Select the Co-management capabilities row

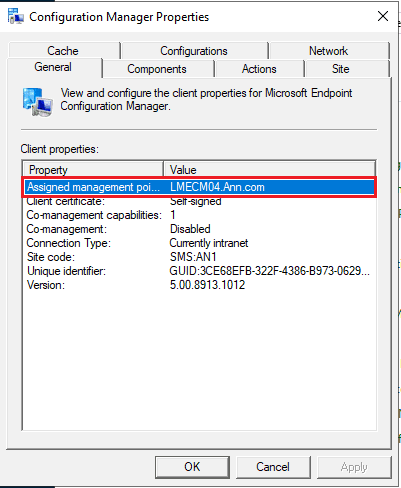click(x=199, y=215)
